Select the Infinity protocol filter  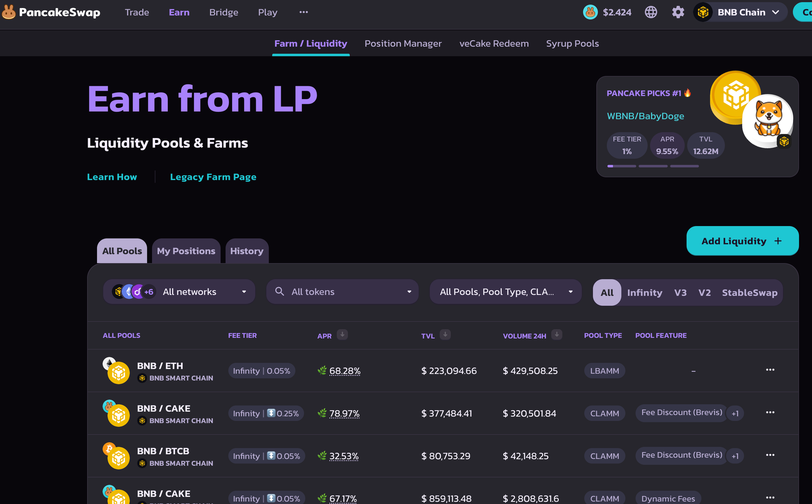coord(644,292)
